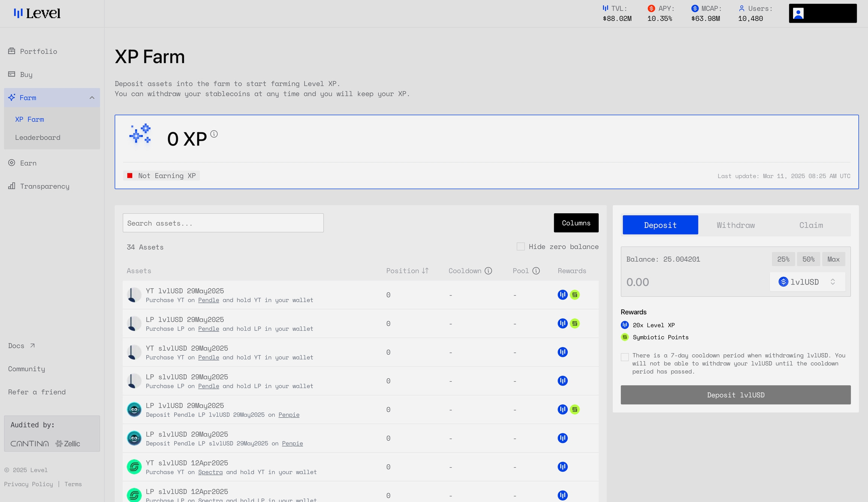This screenshot has width=868, height=502.
Task: Click the wallet profile avatar icon
Action: 798,14
